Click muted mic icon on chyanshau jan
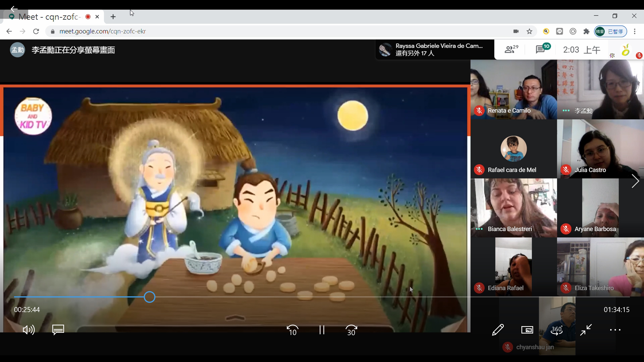Screen dimensions: 644x362 point(507,347)
